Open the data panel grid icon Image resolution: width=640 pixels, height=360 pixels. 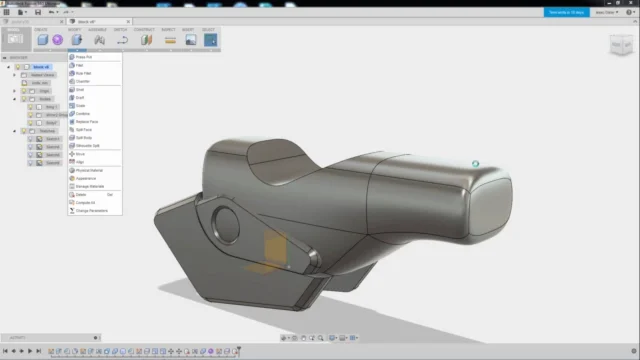coord(7,12)
